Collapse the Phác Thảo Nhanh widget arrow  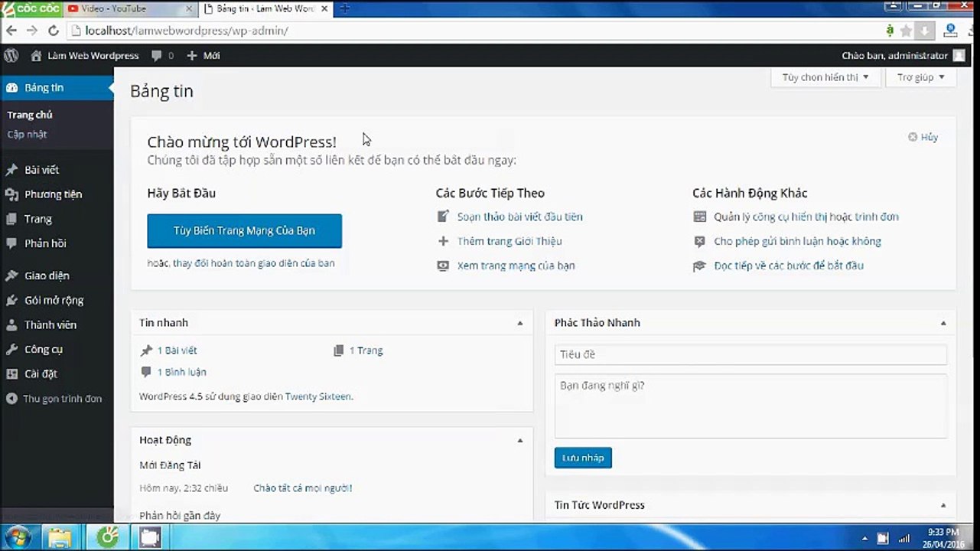943,323
